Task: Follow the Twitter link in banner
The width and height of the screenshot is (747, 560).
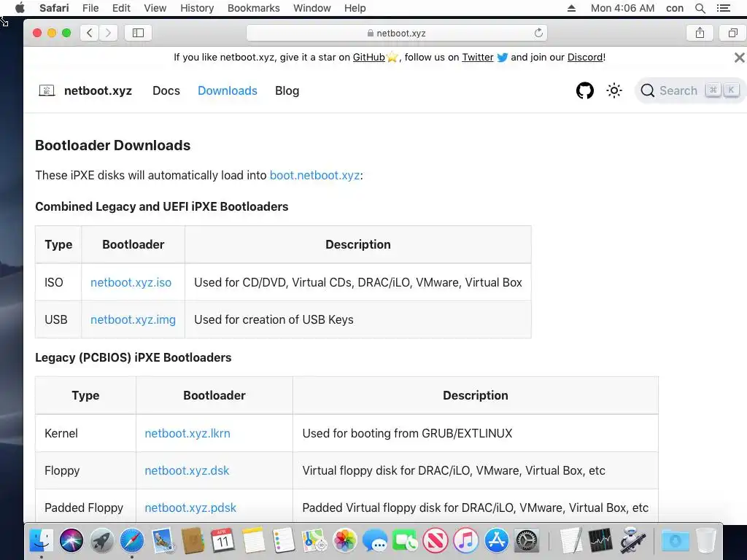Action: pos(477,57)
